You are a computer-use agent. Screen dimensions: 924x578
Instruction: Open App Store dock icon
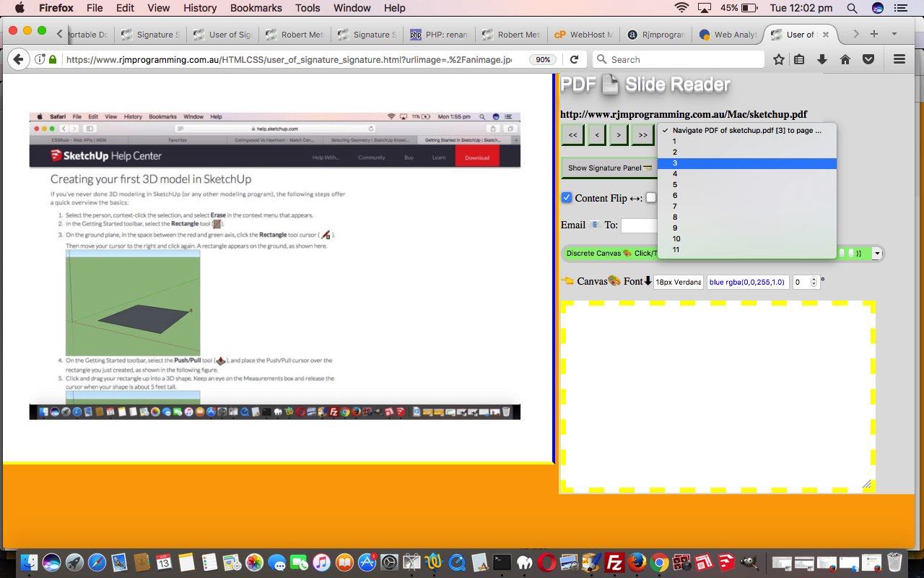pyautogui.click(x=367, y=562)
